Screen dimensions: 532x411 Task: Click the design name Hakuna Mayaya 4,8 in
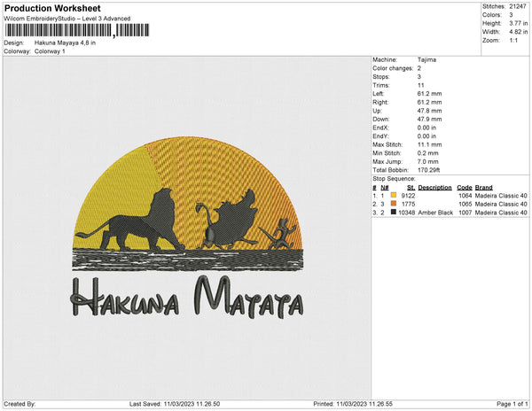(x=65, y=43)
